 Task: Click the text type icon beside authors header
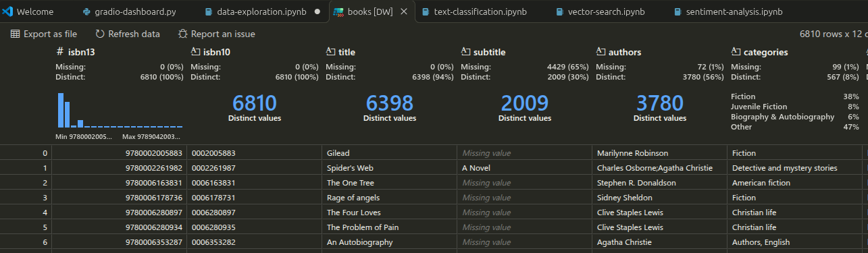[601, 52]
